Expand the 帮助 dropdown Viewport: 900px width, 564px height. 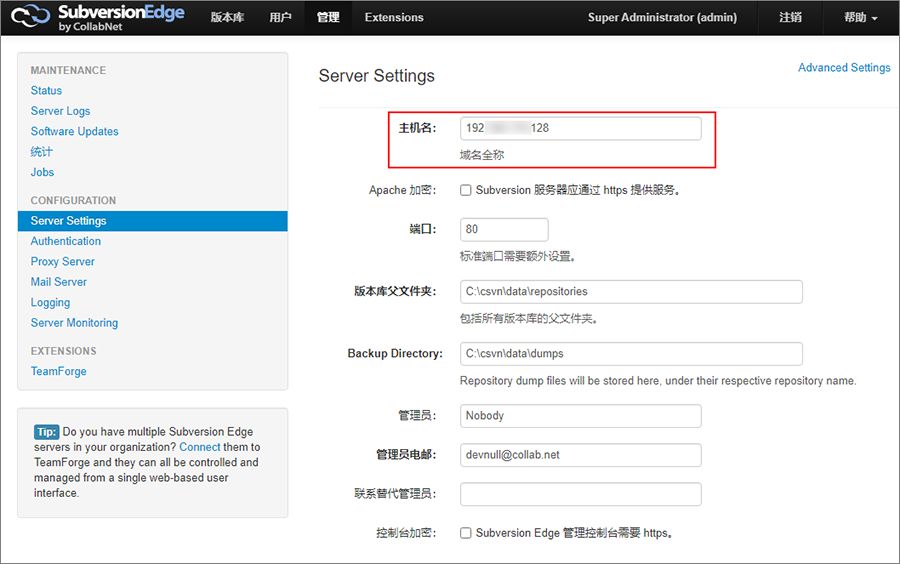coord(860,18)
